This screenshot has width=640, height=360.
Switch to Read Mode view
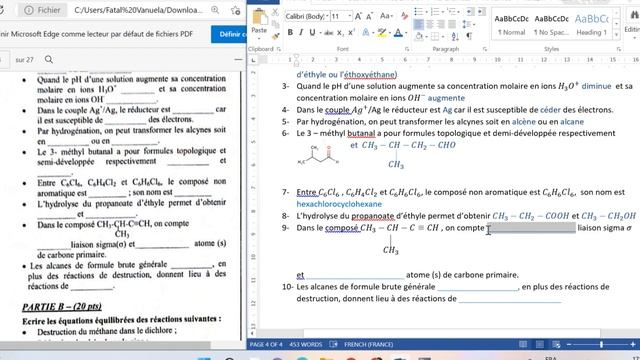coord(523,344)
